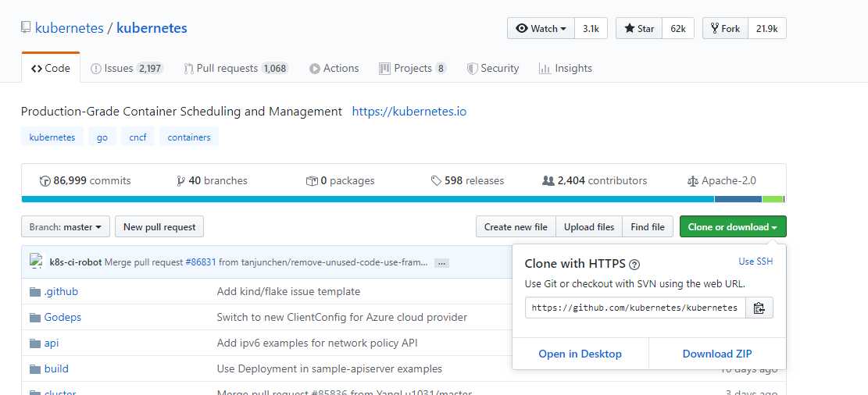Image resolution: width=868 pixels, height=395 pixels.
Task: Click Upload files button
Action: 589,227
